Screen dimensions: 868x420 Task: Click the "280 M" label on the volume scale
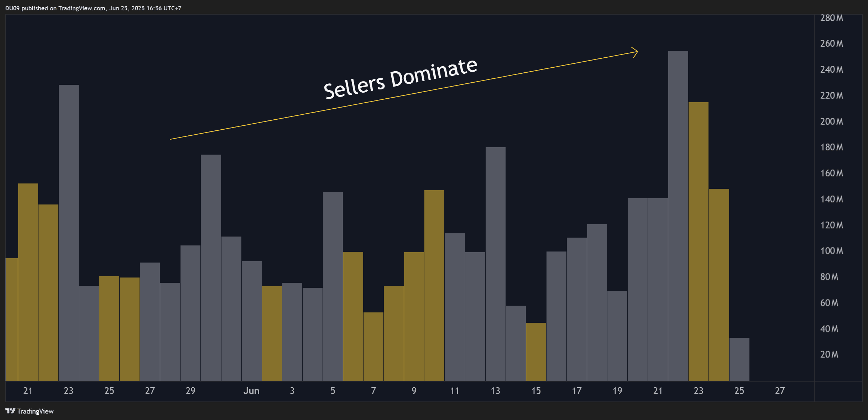(x=831, y=18)
